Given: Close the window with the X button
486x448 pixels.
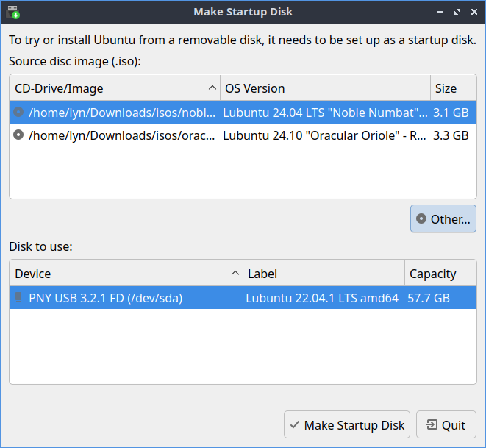Looking at the screenshot, I should (x=472, y=12).
